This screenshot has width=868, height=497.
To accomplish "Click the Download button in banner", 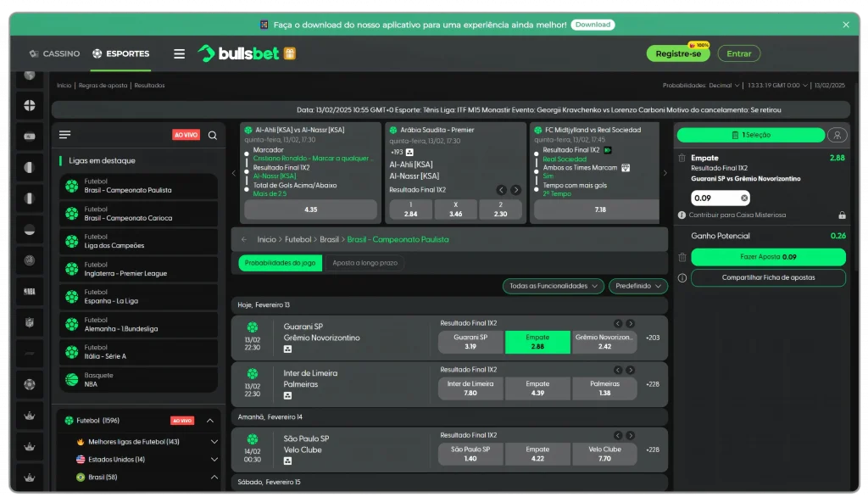I will point(593,25).
